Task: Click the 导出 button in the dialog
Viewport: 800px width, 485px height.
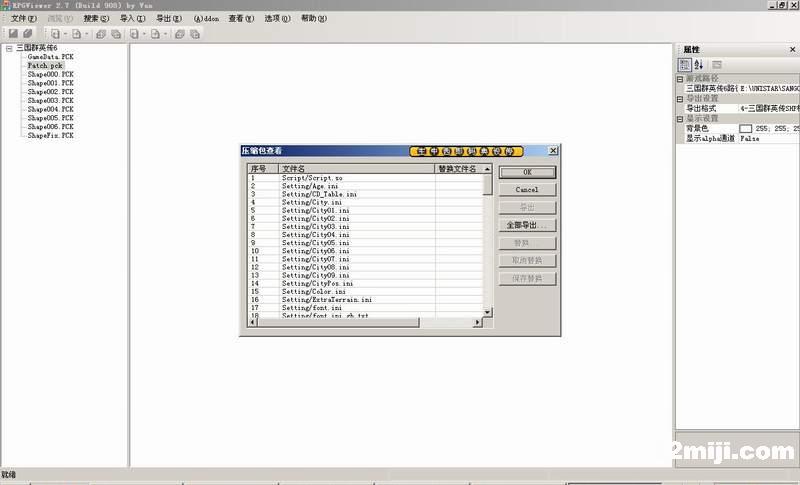Action: [x=528, y=208]
